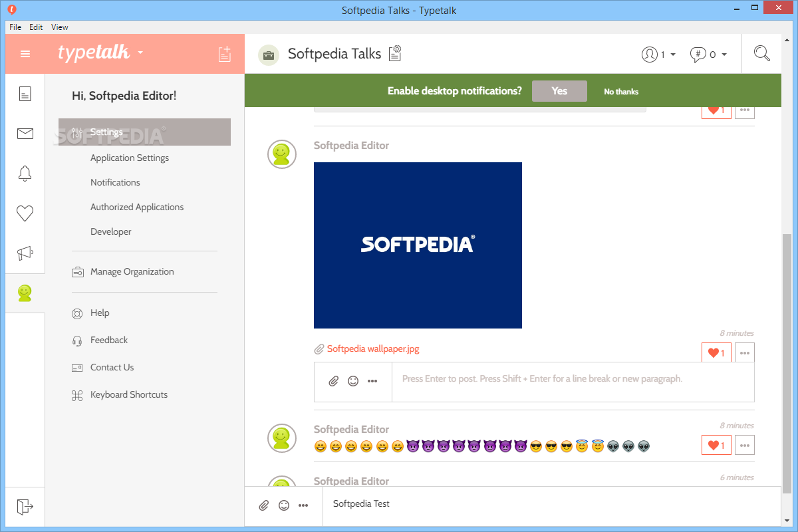This screenshot has width=798, height=532.
Task: Dismiss notifications prompt with No thanks
Action: 621,92
